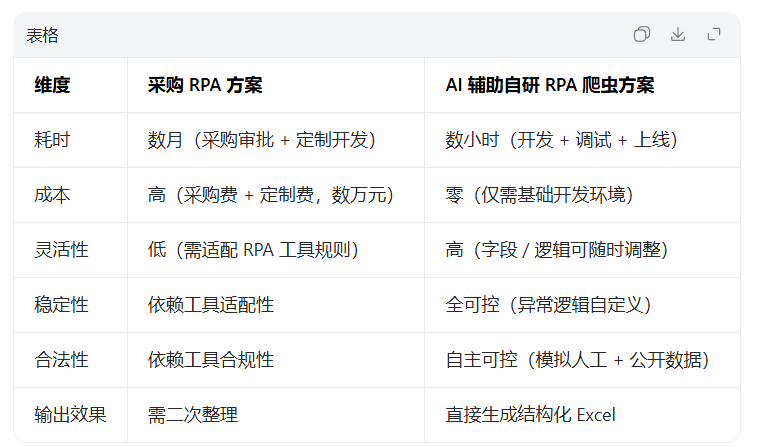Select the 'AI 辅助自研 RPA 爬虫方案' header
This screenshot has width=780, height=447.
coord(550,85)
